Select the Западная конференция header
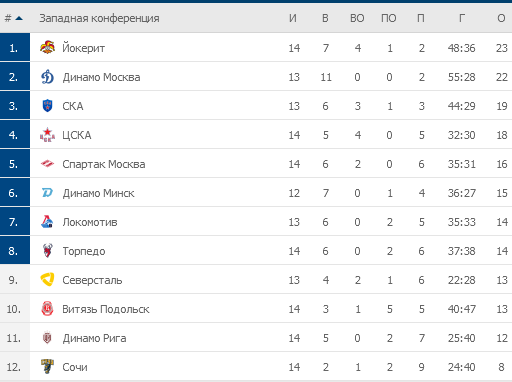Image resolution: width=512 pixels, height=382 pixels. [99, 18]
